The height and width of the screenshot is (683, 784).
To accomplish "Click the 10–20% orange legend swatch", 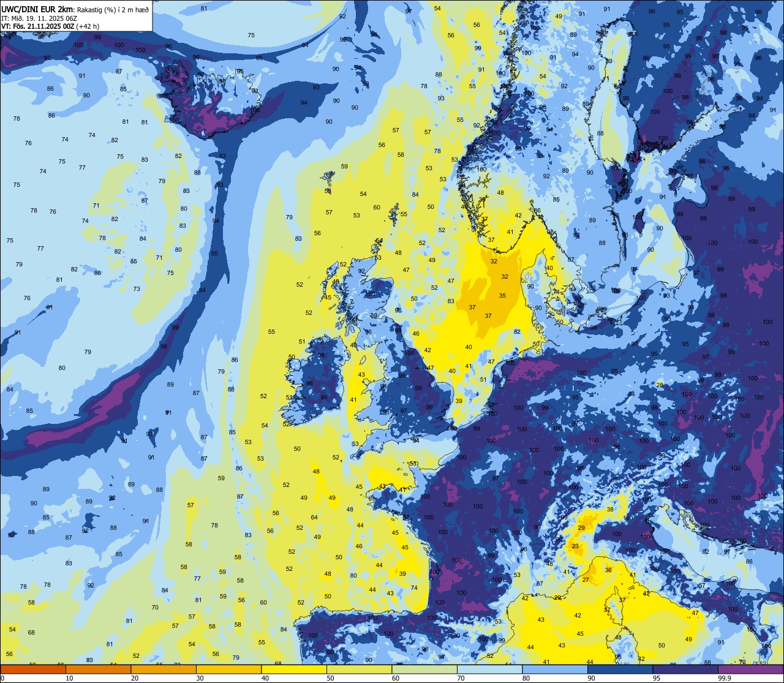I will (x=98, y=670).
